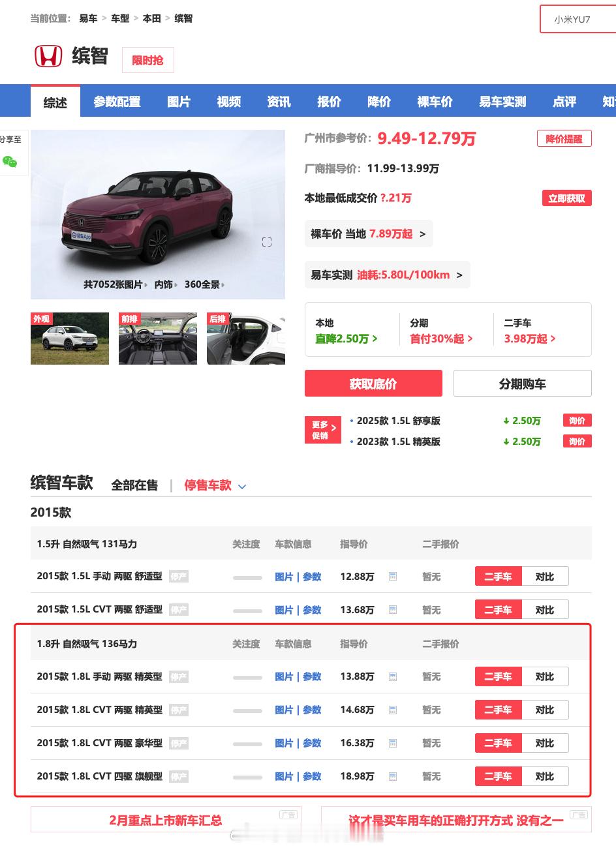616x848 pixels.
Task: Open 360全景 view link
Action: 202,284
